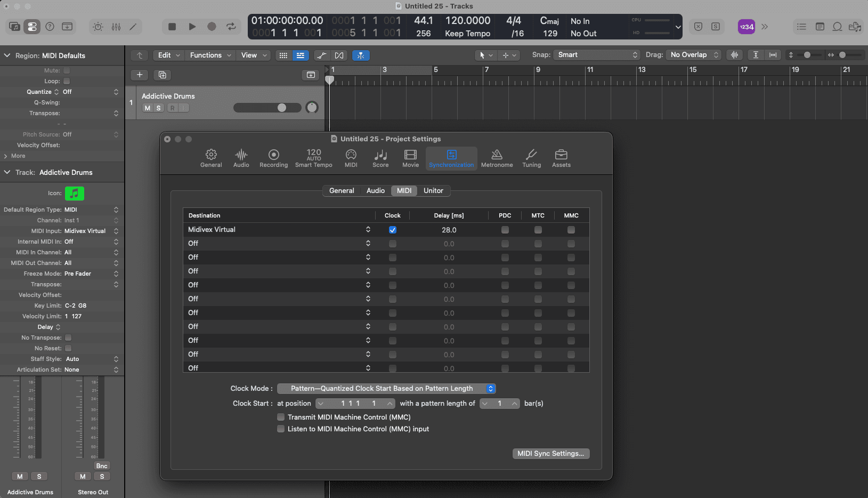Adjust horizontal zoom slider
The height and width of the screenshot is (498, 868).
coord(849,55)
